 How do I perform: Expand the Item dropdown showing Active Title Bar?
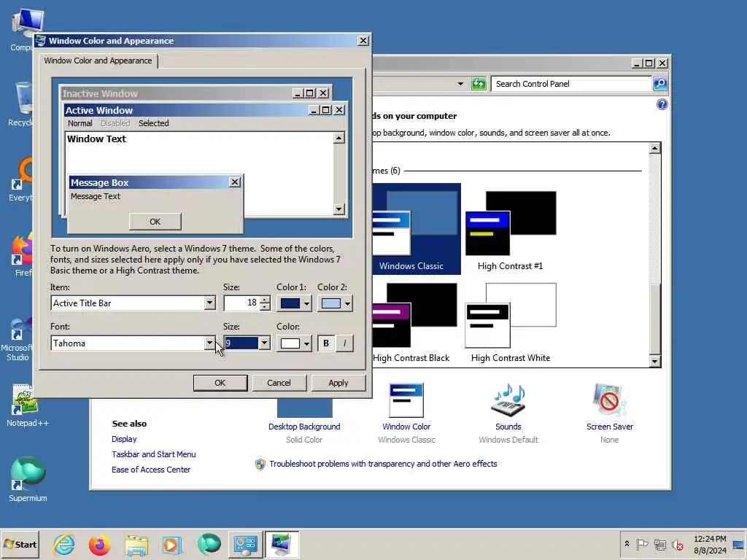[x=209, y=303]
